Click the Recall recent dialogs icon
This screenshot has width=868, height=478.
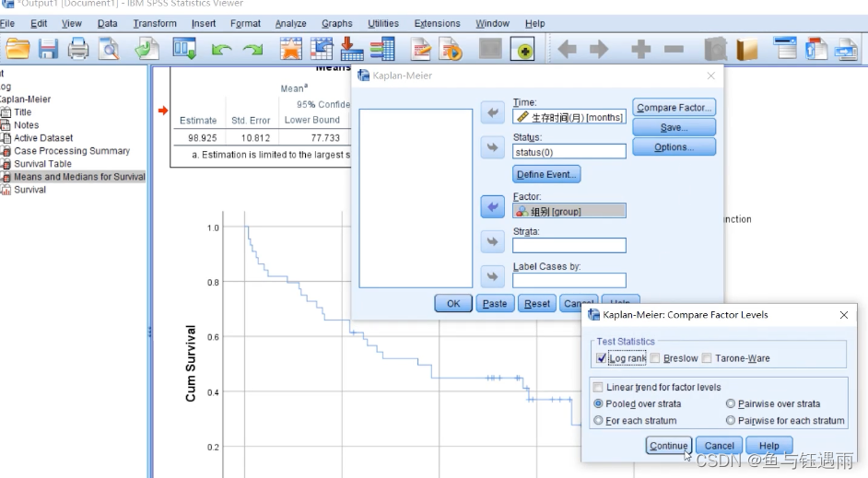pos(184,49)
